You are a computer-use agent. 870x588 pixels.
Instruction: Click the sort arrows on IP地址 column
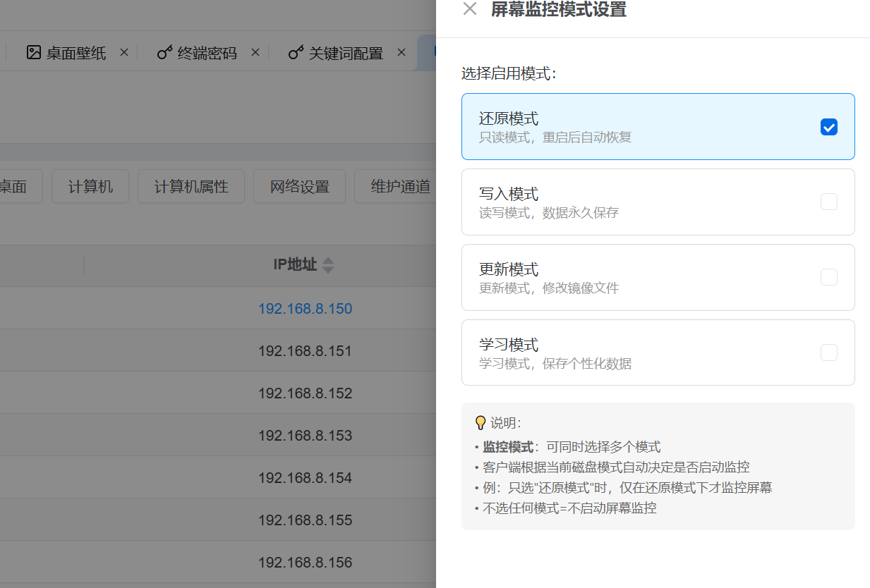[x=328, y=265]
